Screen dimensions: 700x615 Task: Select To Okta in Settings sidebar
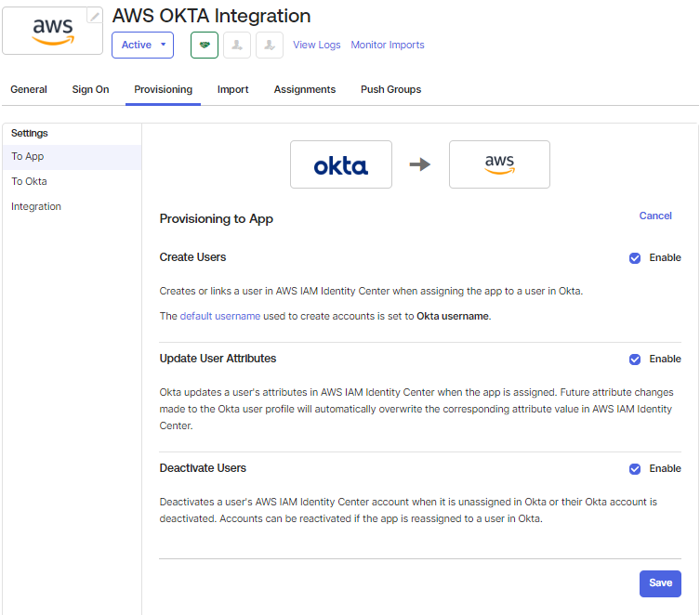72,181
